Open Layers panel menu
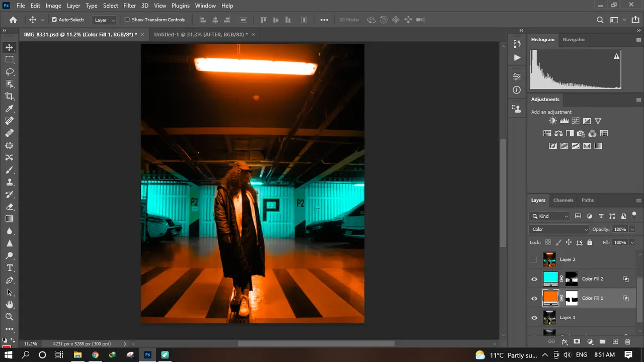Image resolution: width=644 pixels, height=362 pixels. [639, 200]
